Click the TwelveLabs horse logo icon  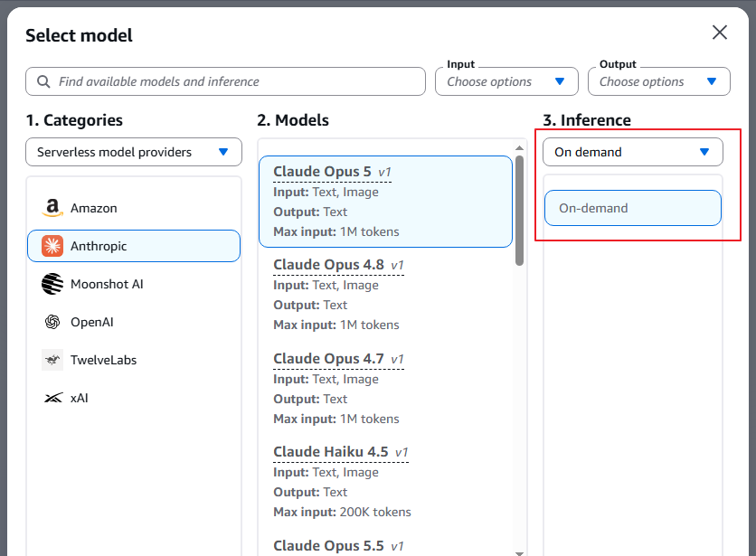(x=52, y=360)
